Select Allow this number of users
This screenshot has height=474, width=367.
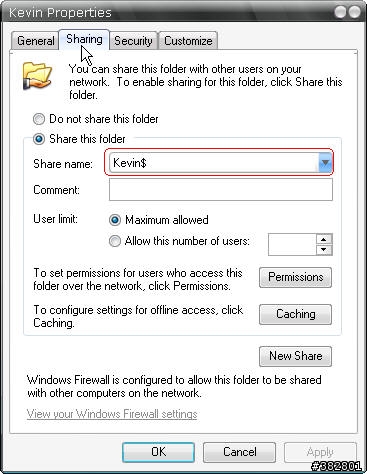point(115,241)
